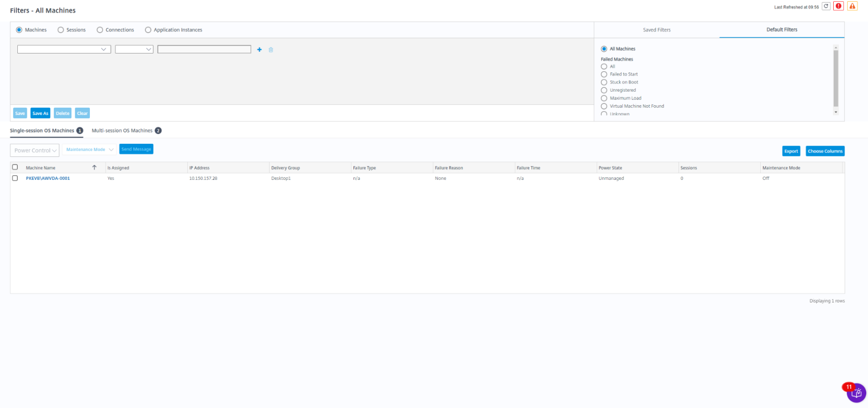Select the Failed to Start filter

[604, 74]
